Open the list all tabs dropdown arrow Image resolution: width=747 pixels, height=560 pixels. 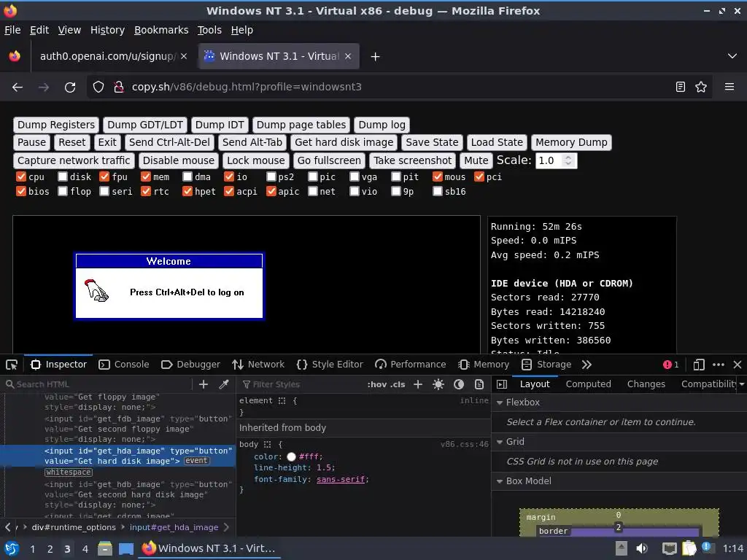(732, 56)
